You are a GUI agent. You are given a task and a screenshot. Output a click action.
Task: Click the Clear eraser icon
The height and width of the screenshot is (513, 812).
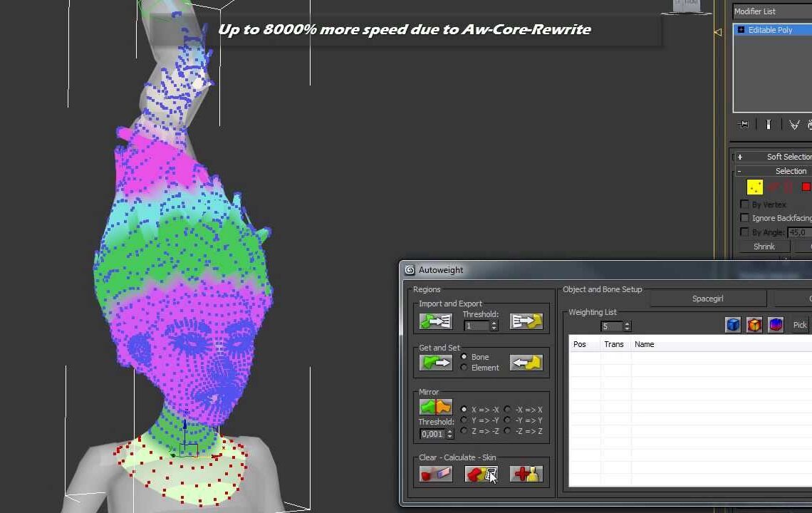pyautogui.click(x=435, y=474)
